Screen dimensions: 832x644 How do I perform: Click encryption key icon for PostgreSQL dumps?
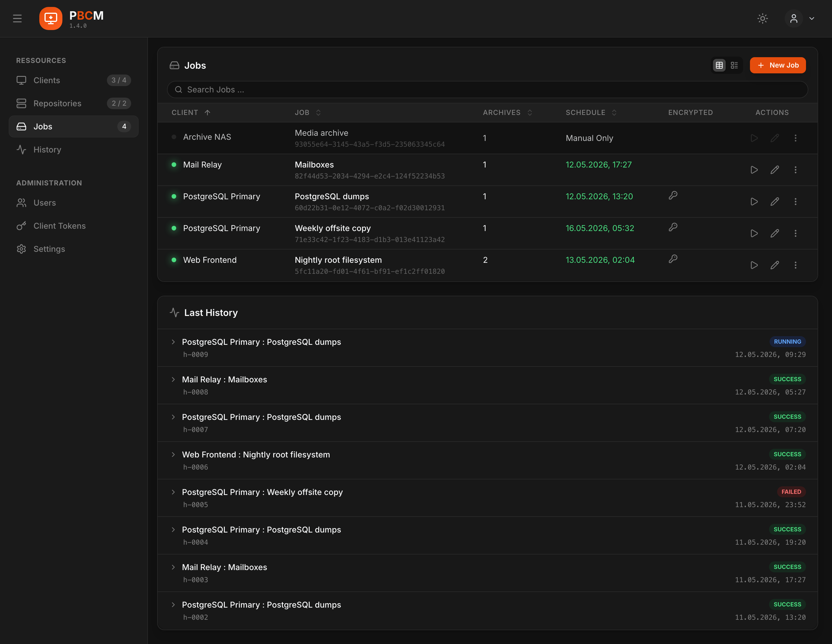pyautogui.click(x=673, y=196)
